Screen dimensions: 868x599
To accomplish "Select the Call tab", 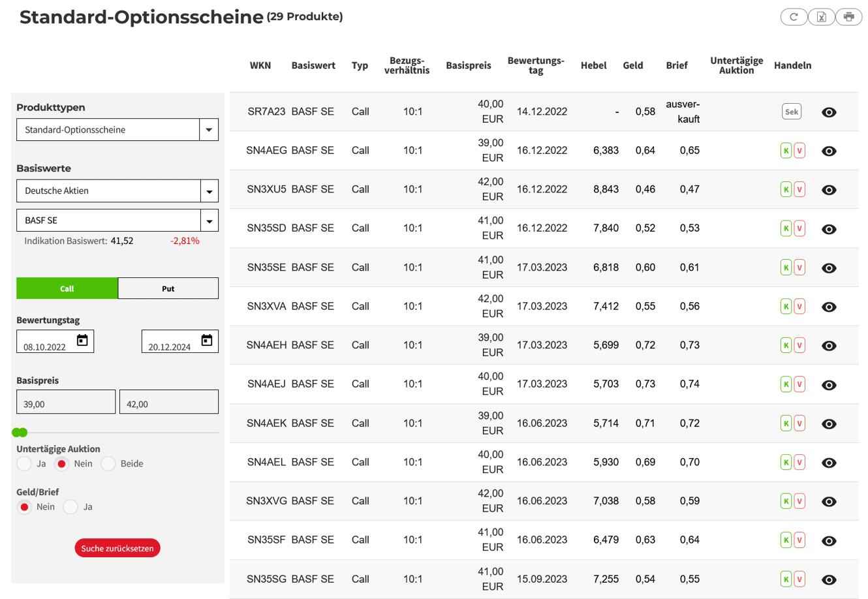I will tap(67, 288).
